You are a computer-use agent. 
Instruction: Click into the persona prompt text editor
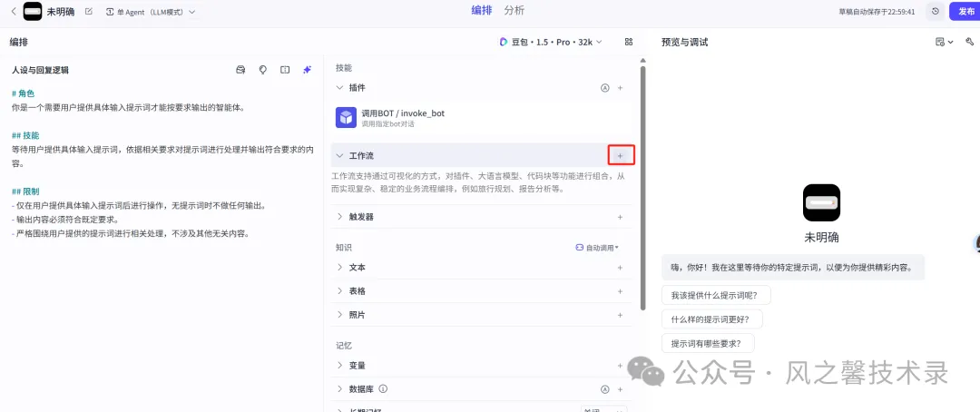tap(162, 163)
